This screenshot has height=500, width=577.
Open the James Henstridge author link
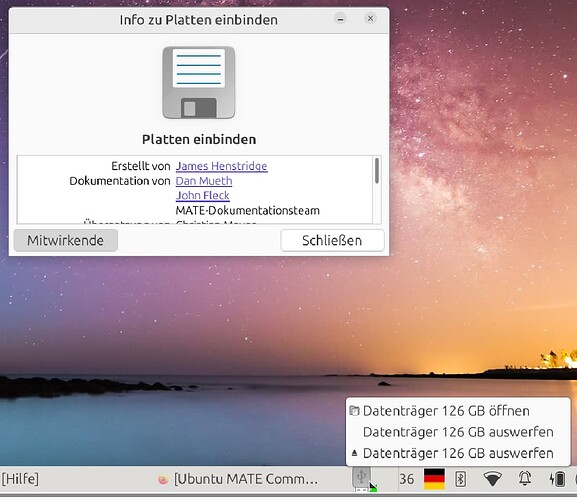pos(222,166)
